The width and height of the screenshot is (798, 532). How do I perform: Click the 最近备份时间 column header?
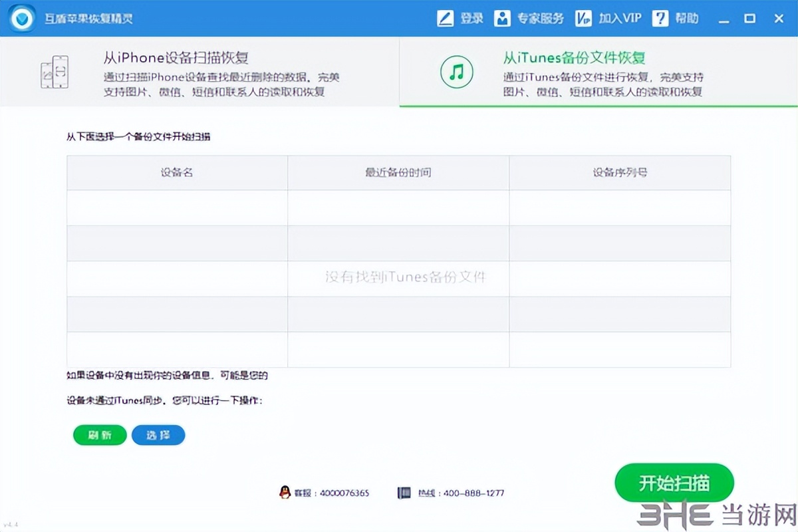point(398,173)
